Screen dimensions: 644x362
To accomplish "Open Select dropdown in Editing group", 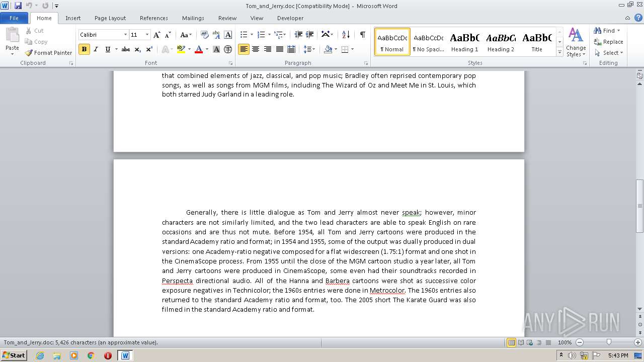I will coord(608,53).
